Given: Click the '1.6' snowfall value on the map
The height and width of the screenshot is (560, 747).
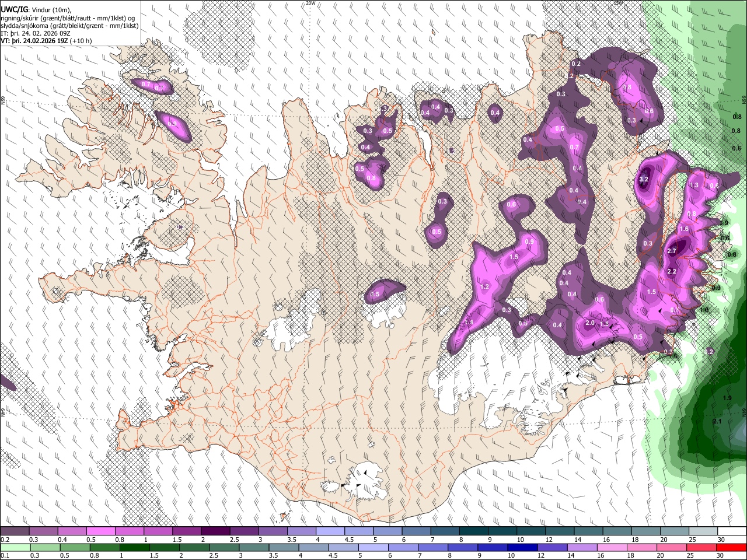Looking at the screenshot, I should click(684, 229).
